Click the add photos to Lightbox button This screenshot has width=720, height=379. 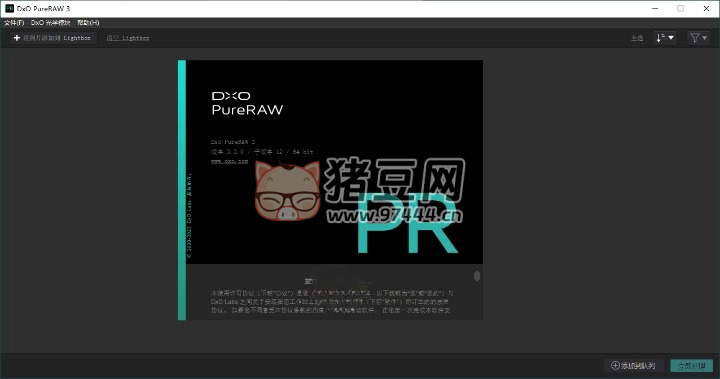[x=53, y=38]
